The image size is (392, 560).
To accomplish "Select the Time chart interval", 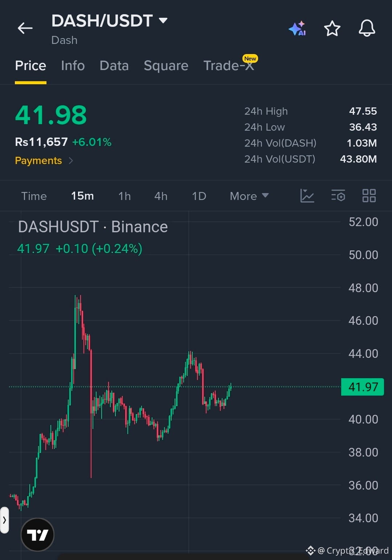I will [34, 196].
